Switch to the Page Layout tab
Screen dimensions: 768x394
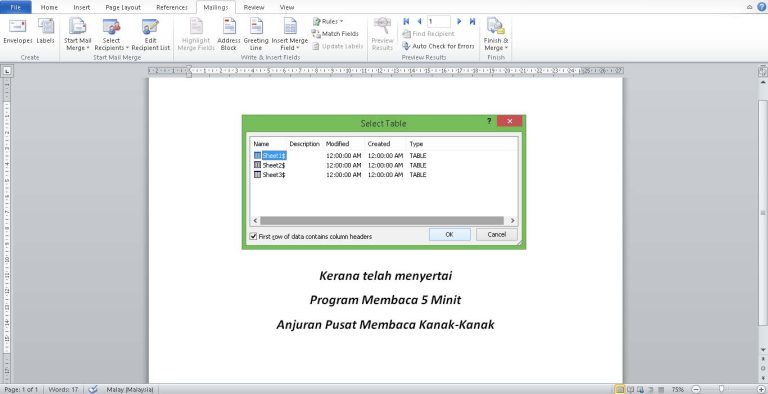pos(123,7)
